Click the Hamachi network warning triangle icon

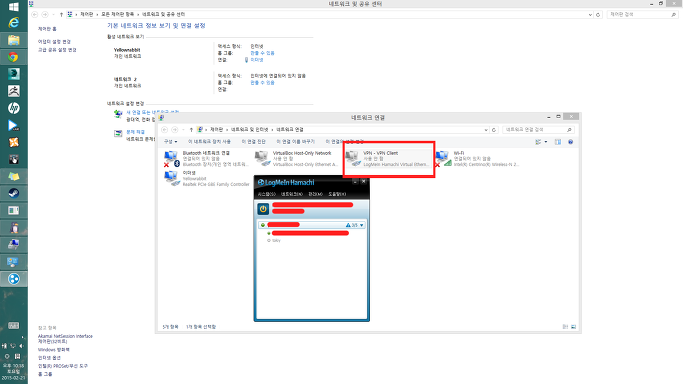point(348,225)
